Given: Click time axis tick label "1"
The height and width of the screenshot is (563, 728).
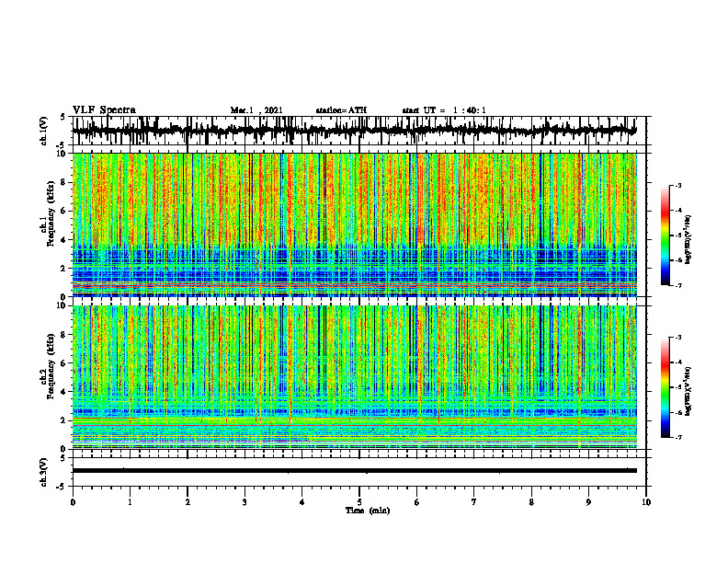Looking at the screenshot, I should (130, 502).
